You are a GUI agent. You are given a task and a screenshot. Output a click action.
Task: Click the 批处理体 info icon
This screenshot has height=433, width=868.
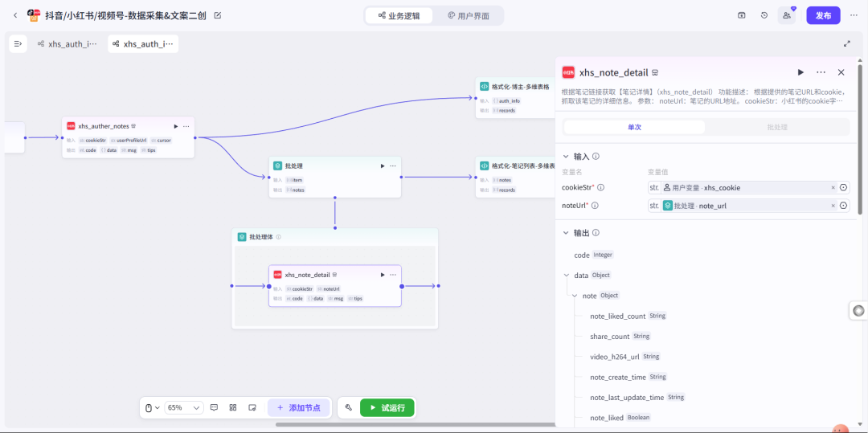(278, 237)
